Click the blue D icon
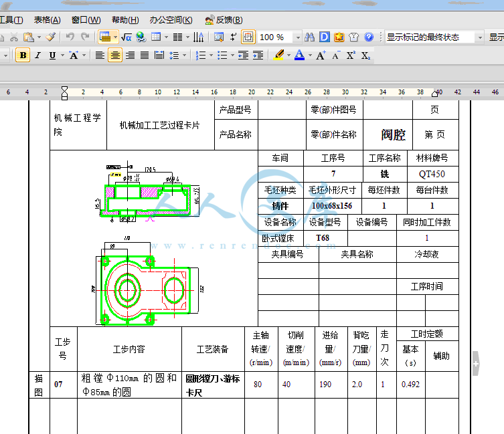504x434 pixels. tap(325, 37)
